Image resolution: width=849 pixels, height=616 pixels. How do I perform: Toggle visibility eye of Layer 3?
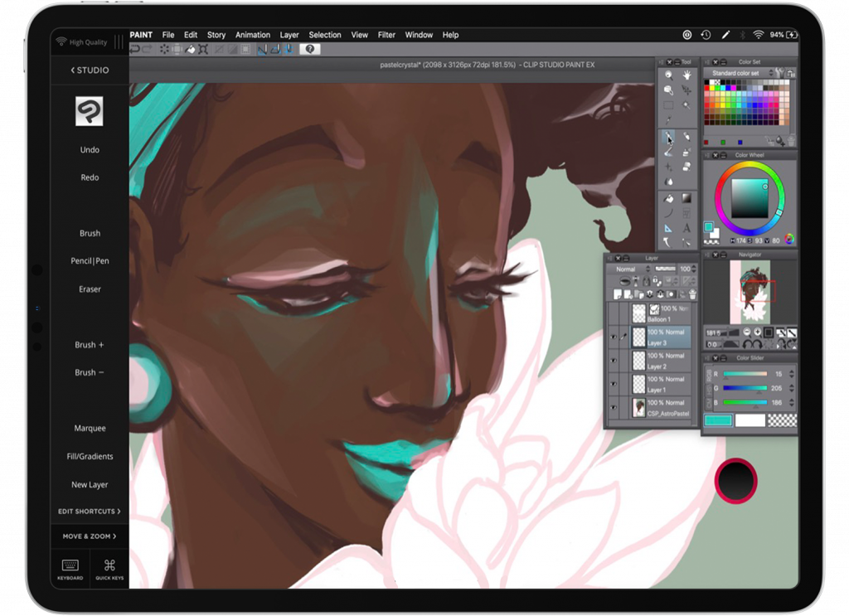coord(614,337)
